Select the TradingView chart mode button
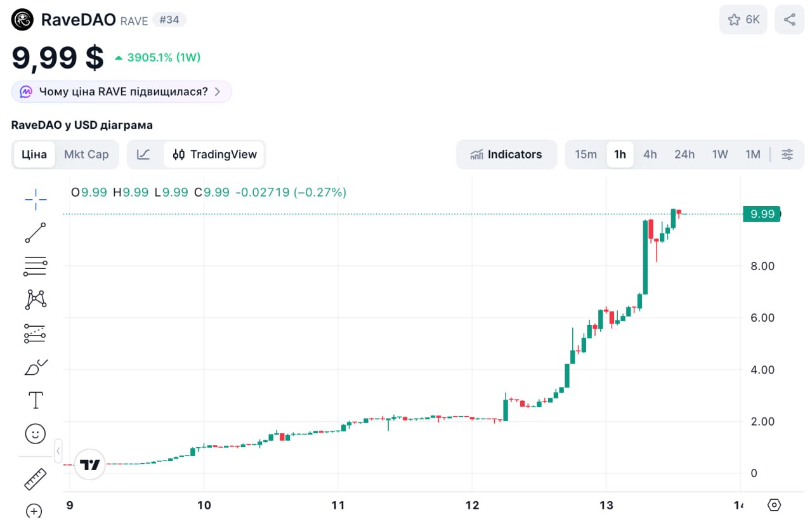Screen dimensions: 812x524 coord(215,154)
